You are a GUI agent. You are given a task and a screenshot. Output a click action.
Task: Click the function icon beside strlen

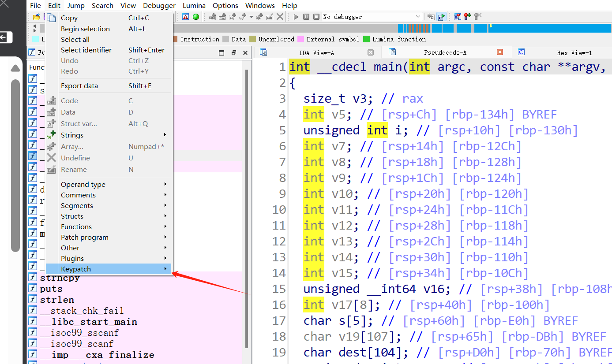coord(33,300)
